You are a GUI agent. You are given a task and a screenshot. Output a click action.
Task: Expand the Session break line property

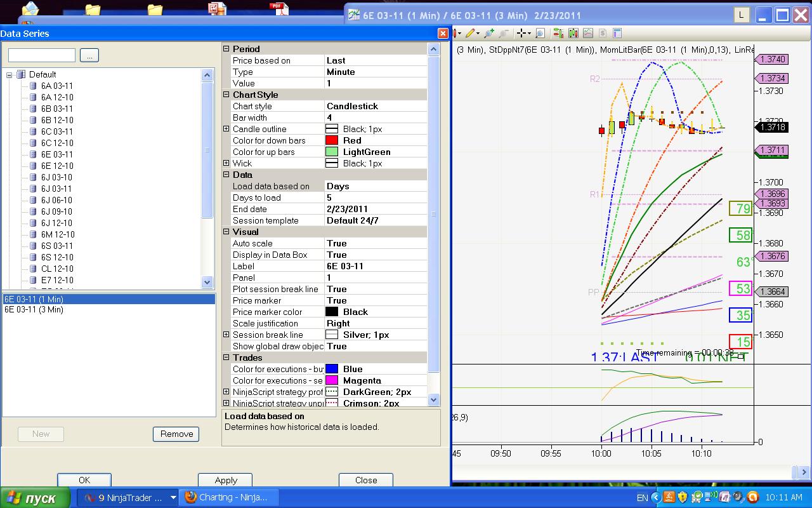226,335
